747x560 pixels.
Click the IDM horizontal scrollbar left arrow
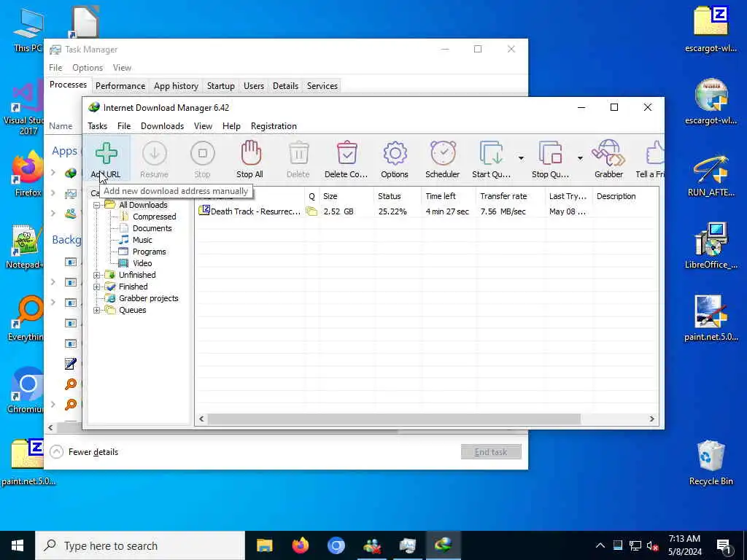point(201,419)
